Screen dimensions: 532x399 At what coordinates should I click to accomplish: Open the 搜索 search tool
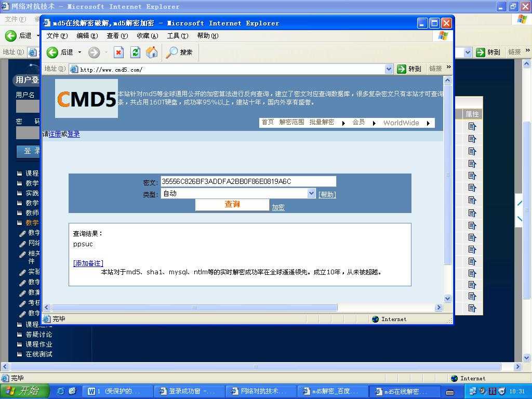tap(179, 52)
